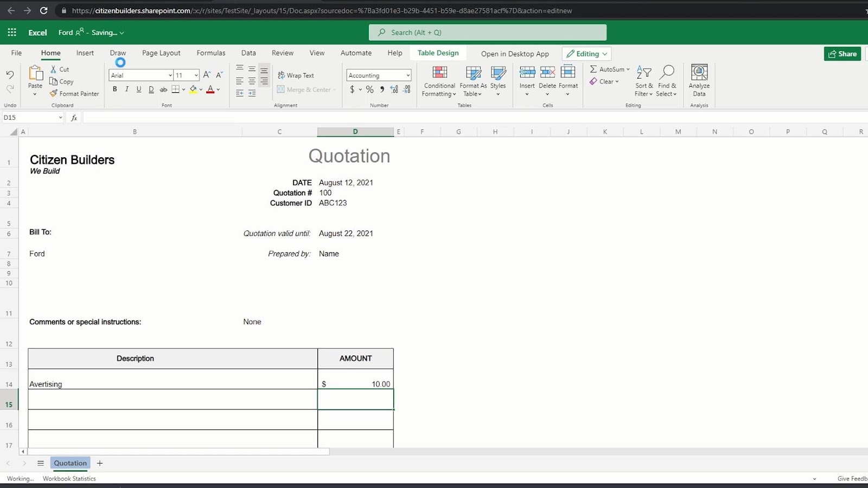Apply percent style format

click(369, 89)
